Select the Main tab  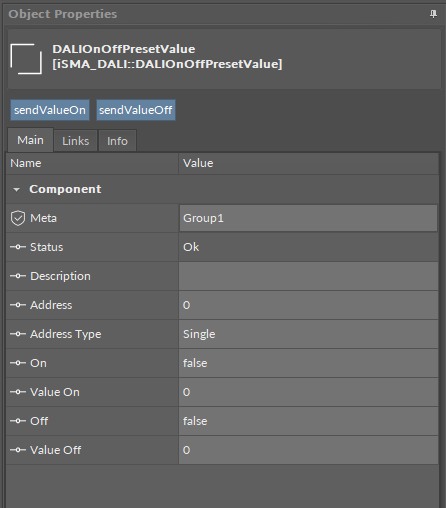tap(30, 140)
